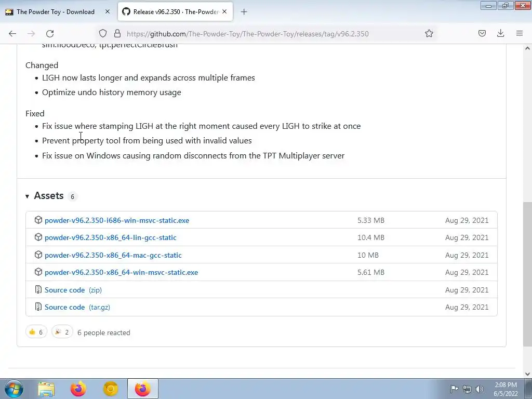Image resolution: width=532 pixels, height=399 pixels.
Task: Select the Release v96.2.350 GitHub tab
Action: [175, 11]
